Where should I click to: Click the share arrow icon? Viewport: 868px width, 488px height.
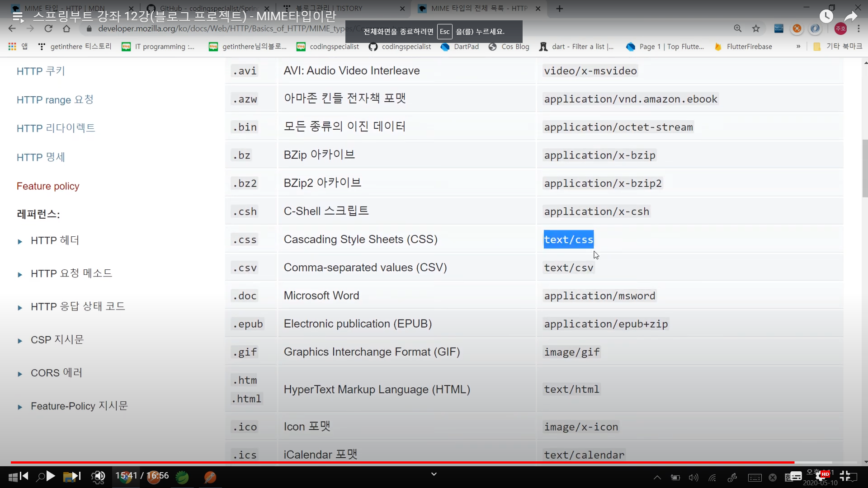pos(851,16)
